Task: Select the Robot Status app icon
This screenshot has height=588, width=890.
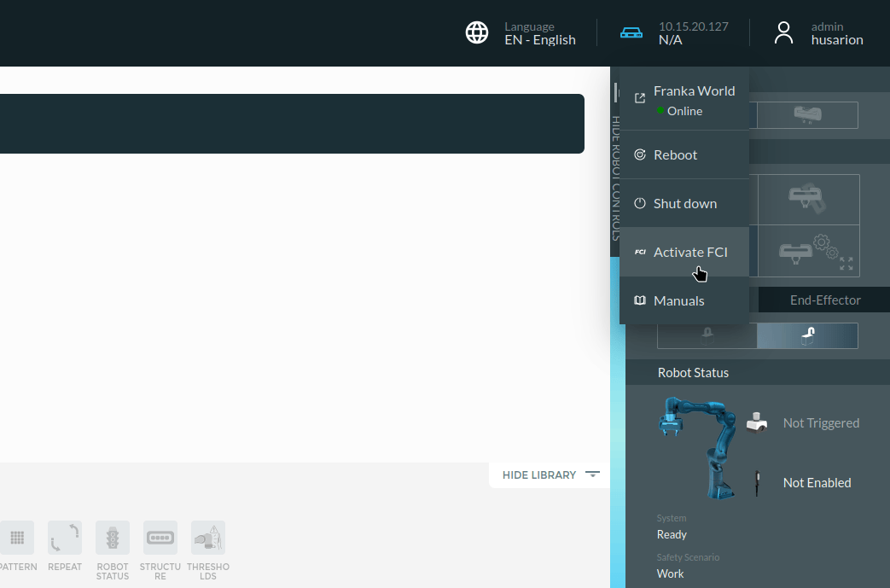Action: click(113, 538)
